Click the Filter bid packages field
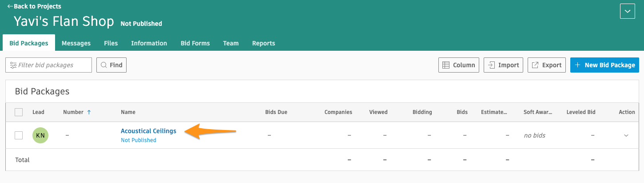This screenshot has height=183, width=644. coord(48,65)
